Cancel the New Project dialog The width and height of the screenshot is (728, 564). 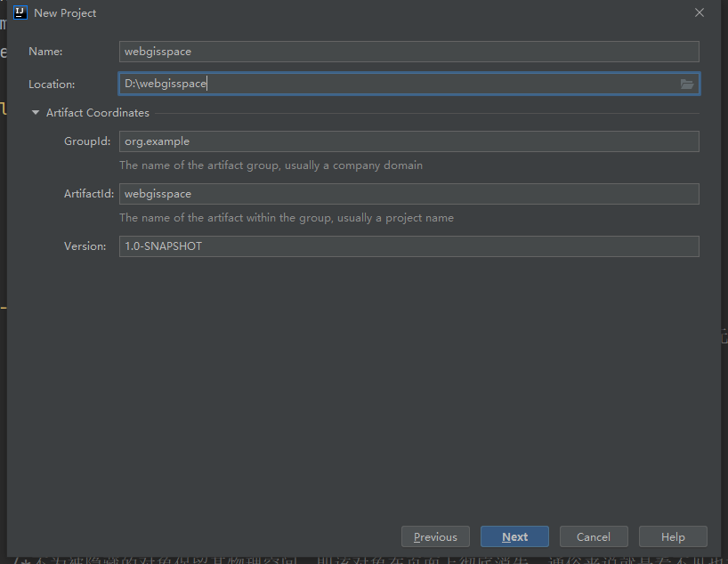(x=594, y=536)
